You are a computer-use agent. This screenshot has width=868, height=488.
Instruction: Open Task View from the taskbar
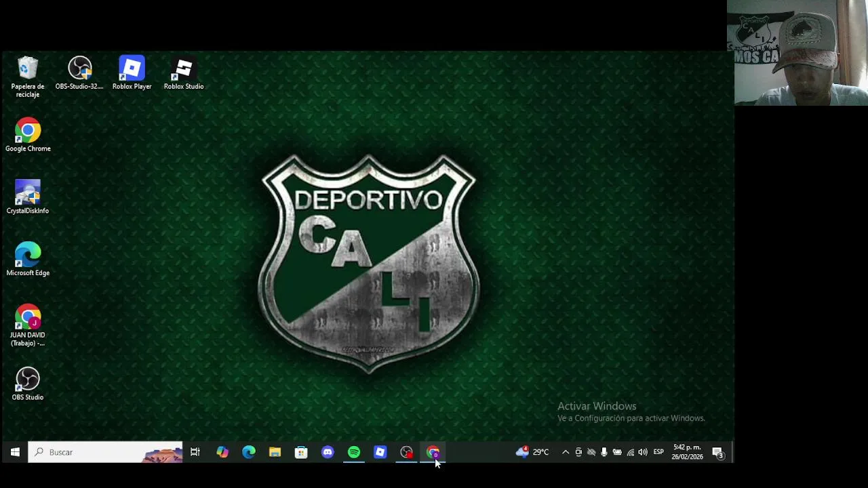[195, 452]
